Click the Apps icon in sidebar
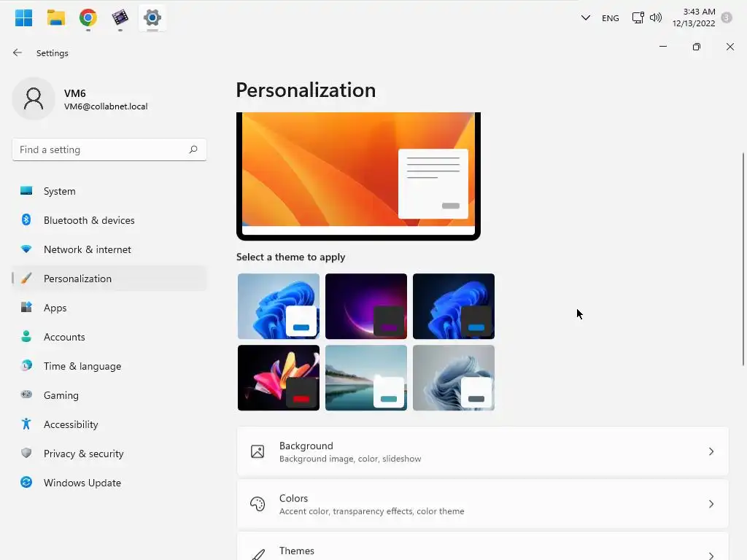The image size is (747, 560). (26, 307)
